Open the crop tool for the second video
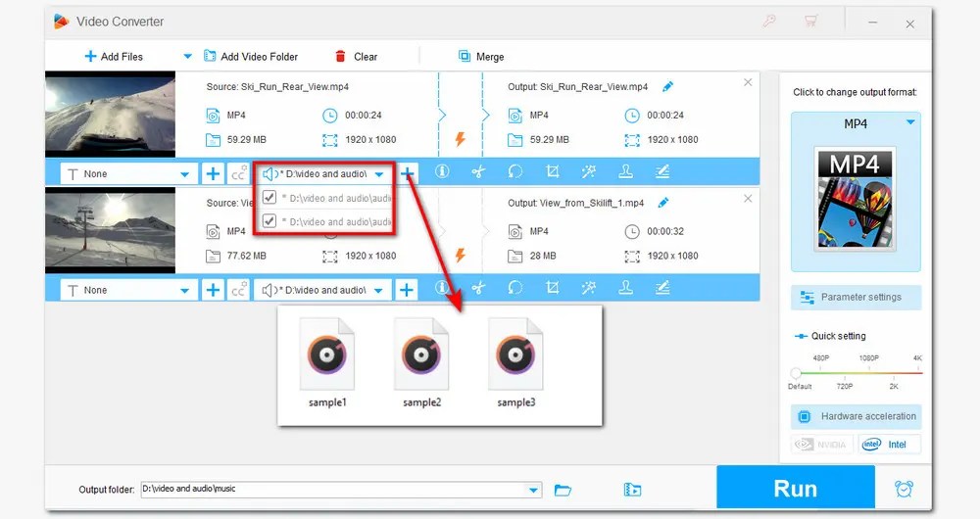 tap(552, 287)
